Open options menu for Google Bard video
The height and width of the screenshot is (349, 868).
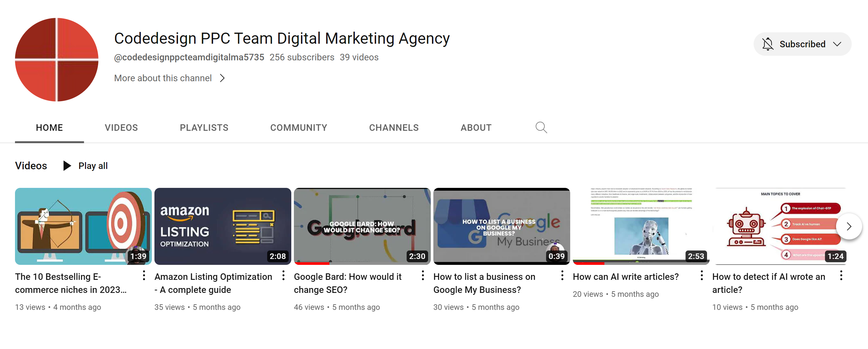pyautogui.click(x=423, y=276)
